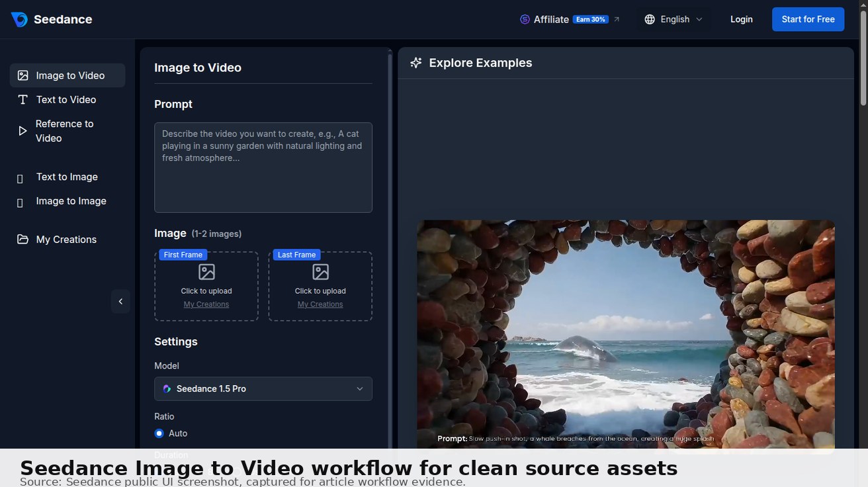Click the Seedance brand name text
Image resolution: width=868 pixels, height=487 pixels.
(x=63, y=19)
